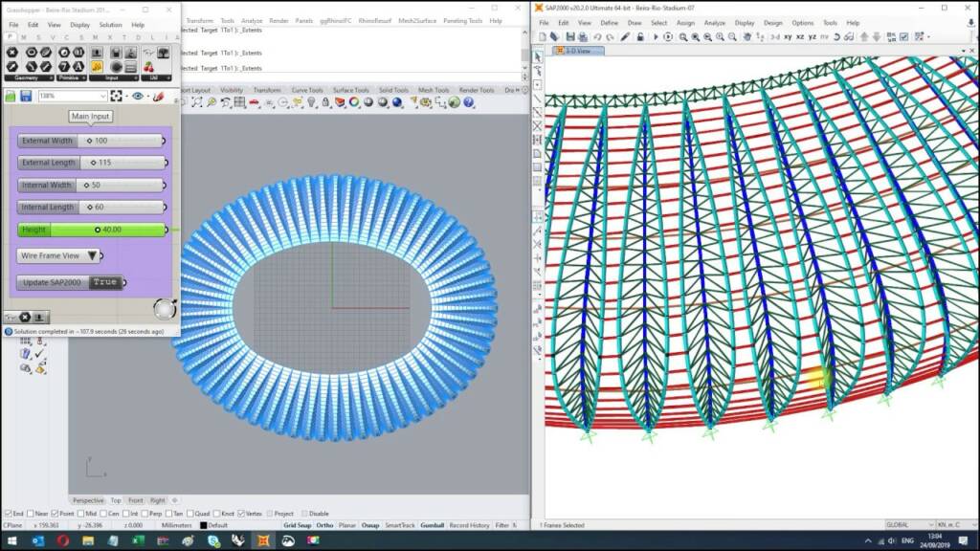
Task: Click the cherry icon in Util panel
Action: click(x=148, y=66)
